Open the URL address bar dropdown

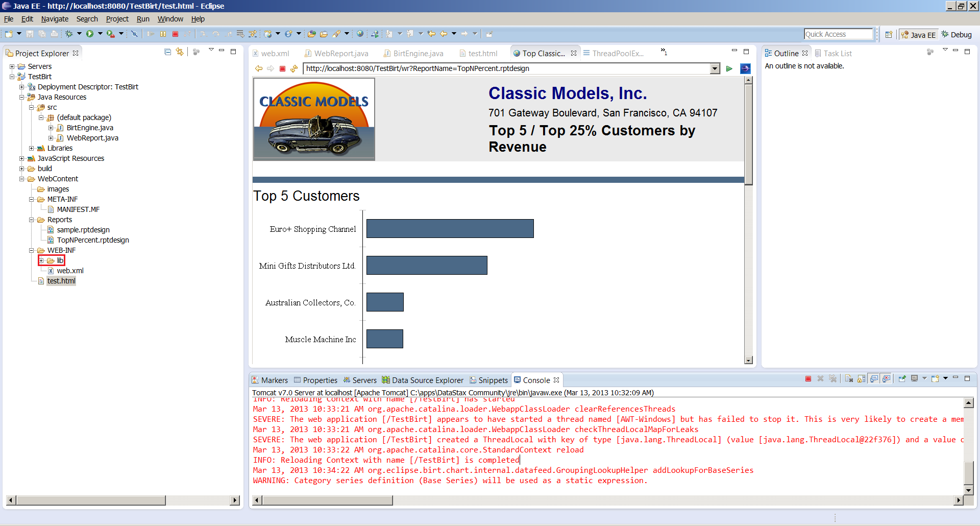pos(715,68)
